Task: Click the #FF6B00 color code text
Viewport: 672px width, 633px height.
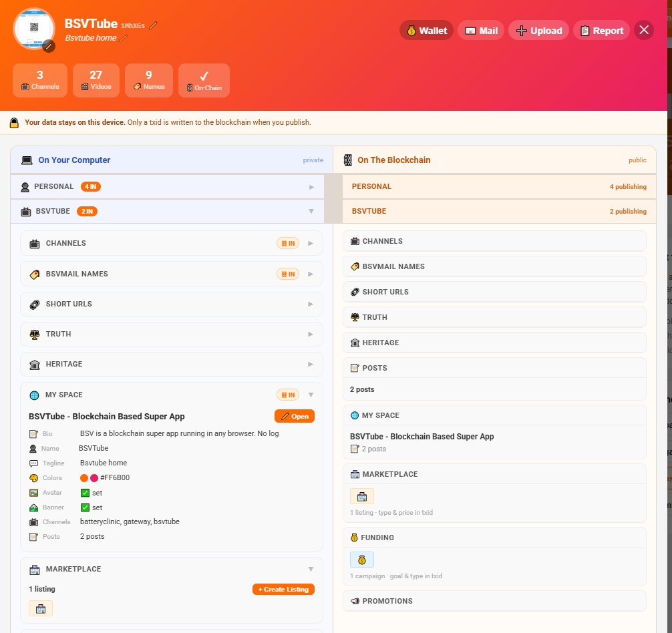Action: point(115,477)
